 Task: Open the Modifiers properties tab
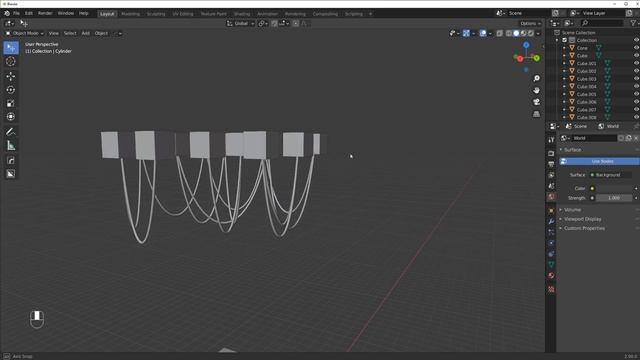pos(551,221)
